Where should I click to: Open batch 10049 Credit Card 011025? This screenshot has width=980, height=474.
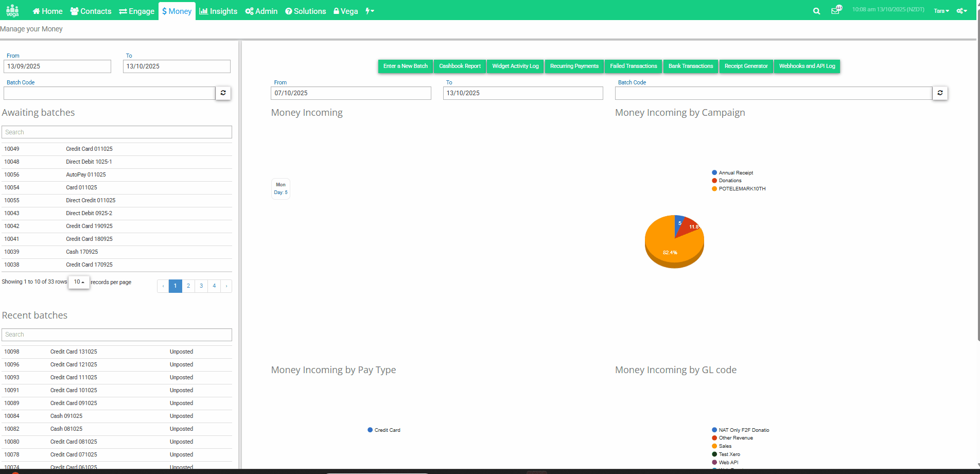pyautogui.click(x=117, y=149)
